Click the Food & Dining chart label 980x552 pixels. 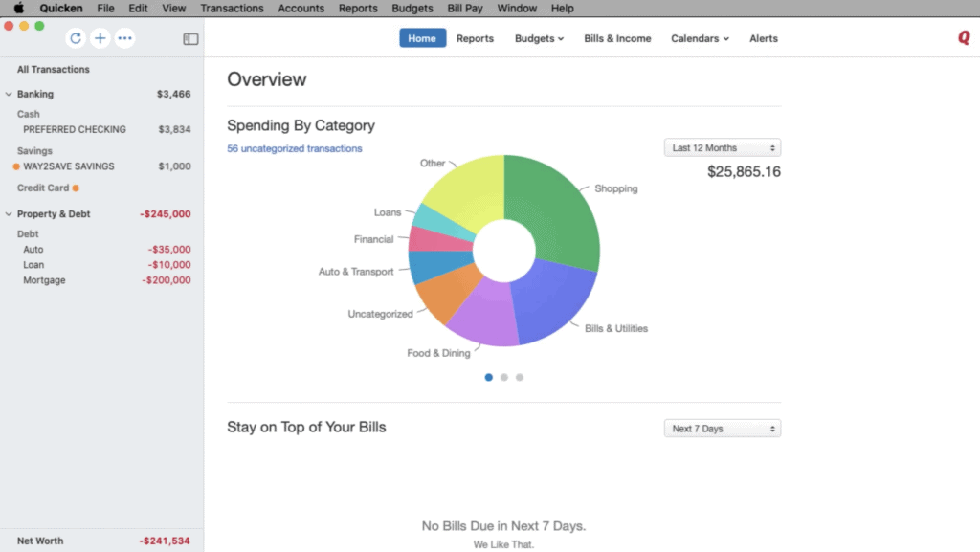click(x=438, y=353)
